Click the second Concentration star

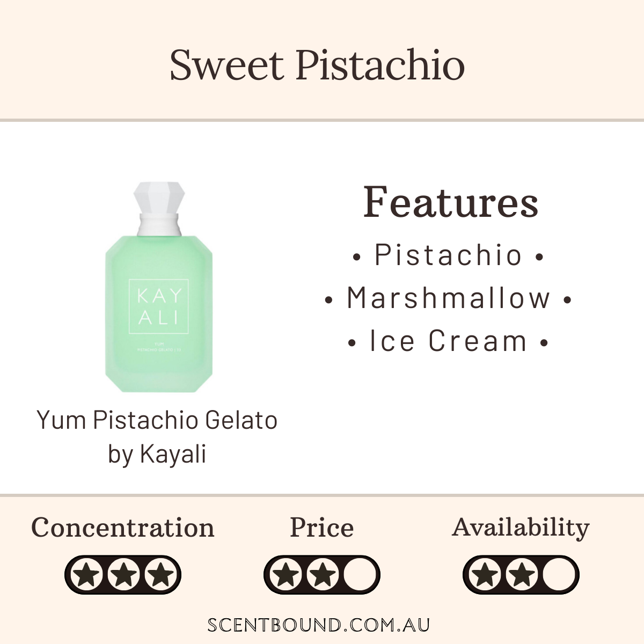(123, 575)
